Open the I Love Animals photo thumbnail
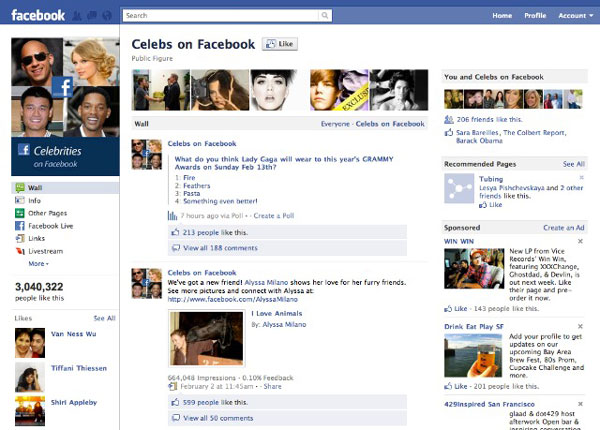The image size is (600, 430). 206,339
